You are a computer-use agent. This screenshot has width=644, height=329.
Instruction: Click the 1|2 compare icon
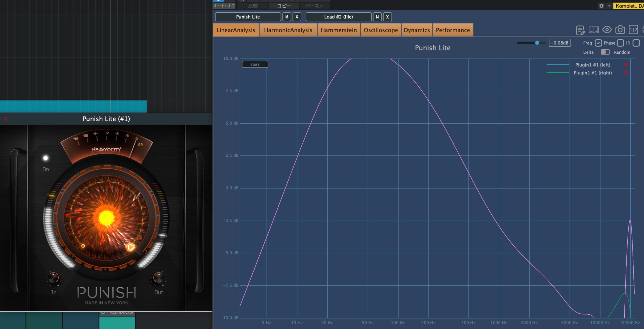click(x=633, y=30)
